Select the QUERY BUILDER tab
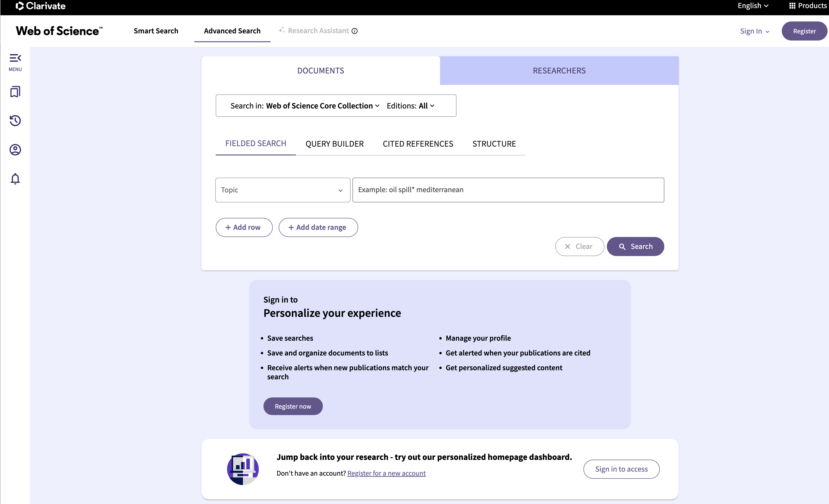This screenshot has height=504, width=829. (334, 144)
